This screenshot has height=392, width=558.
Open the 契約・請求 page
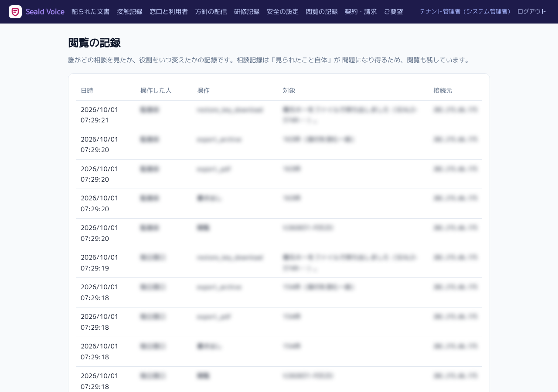[361, 12]
